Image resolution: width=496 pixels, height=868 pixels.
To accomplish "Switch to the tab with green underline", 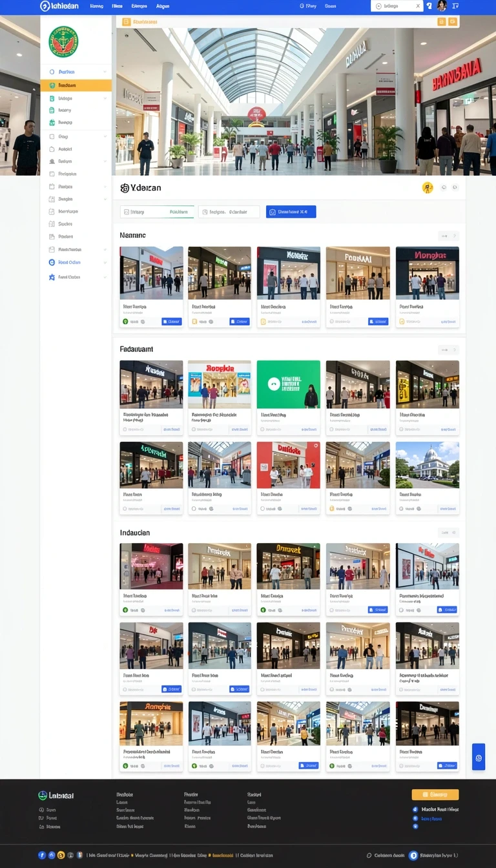I will [x=157, y=212].
